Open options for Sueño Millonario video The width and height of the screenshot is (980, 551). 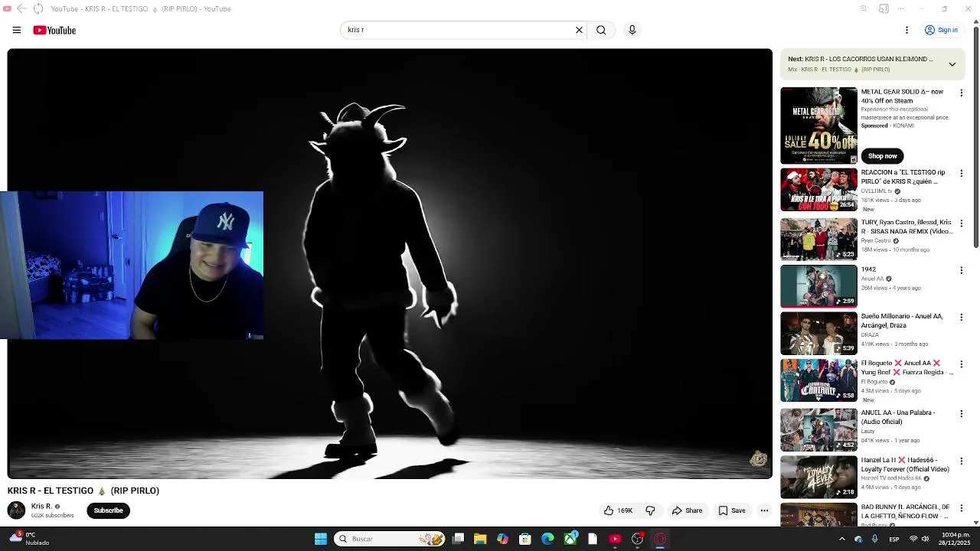coord(962,317)
